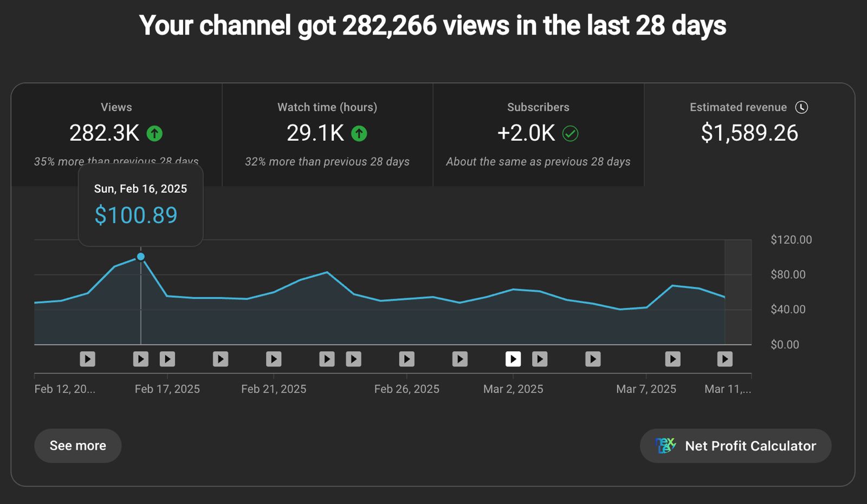Click the green checkmark beside +2.0K subscribers

tap(570, 133)
